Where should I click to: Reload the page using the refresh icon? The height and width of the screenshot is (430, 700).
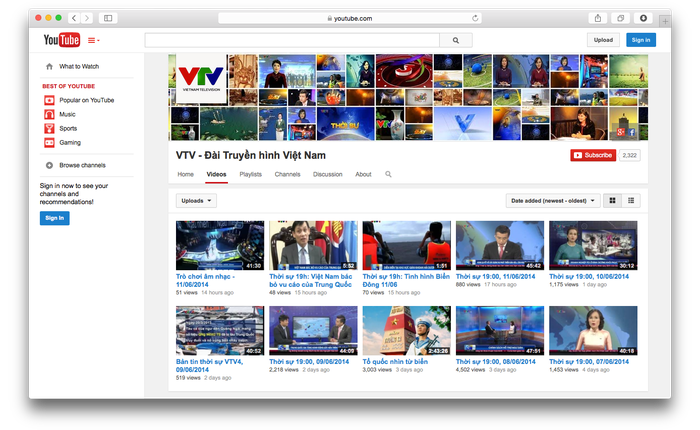[x=475, y=18]
